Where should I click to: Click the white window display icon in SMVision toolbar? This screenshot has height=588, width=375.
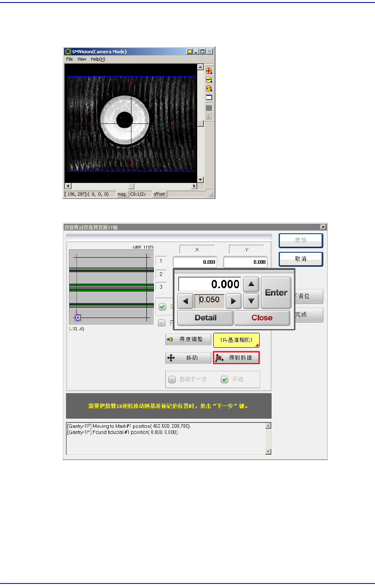[209, 97]
